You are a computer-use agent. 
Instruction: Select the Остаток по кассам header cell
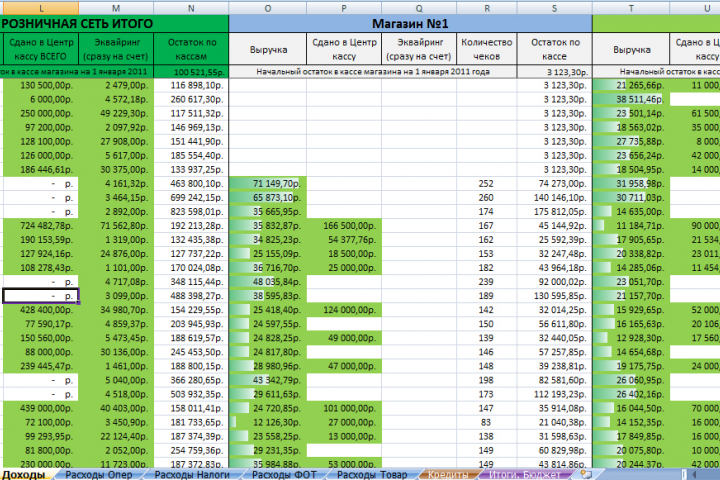coord(191,49)
